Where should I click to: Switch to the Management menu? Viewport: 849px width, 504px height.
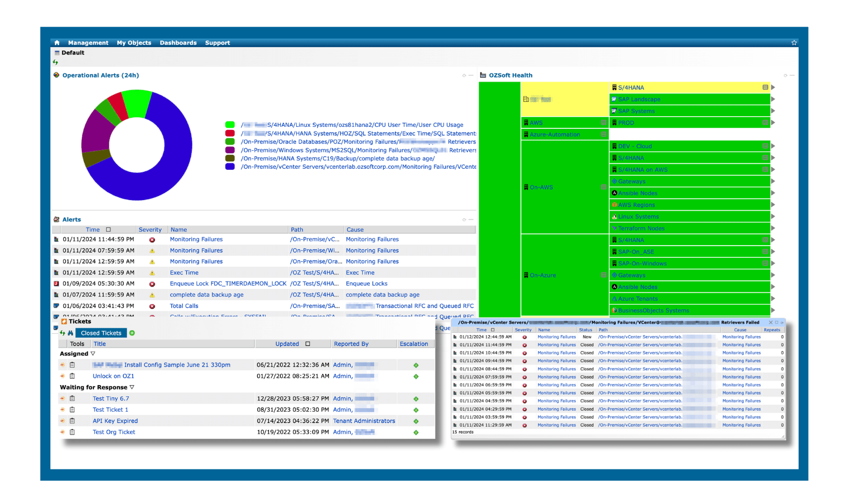[88, 42]
